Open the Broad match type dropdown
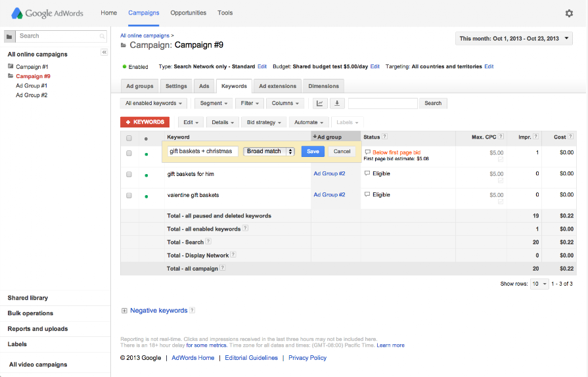The image size is (588, 377). coord(269,151)
